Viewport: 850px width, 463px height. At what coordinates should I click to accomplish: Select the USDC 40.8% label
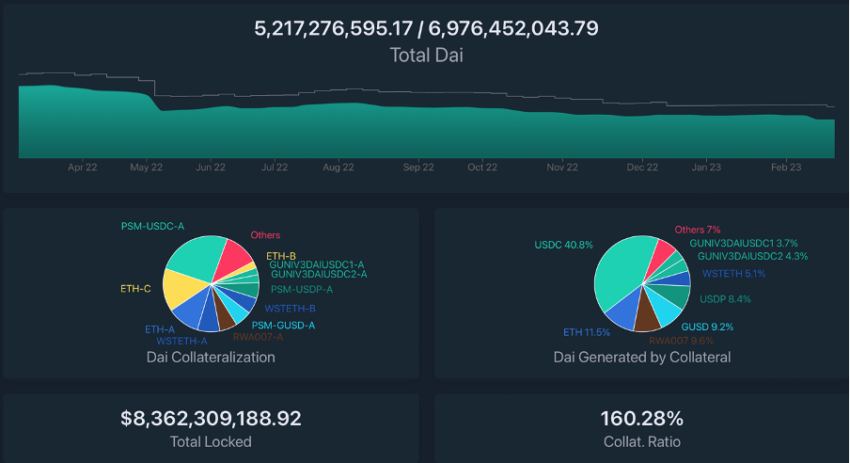564,245
